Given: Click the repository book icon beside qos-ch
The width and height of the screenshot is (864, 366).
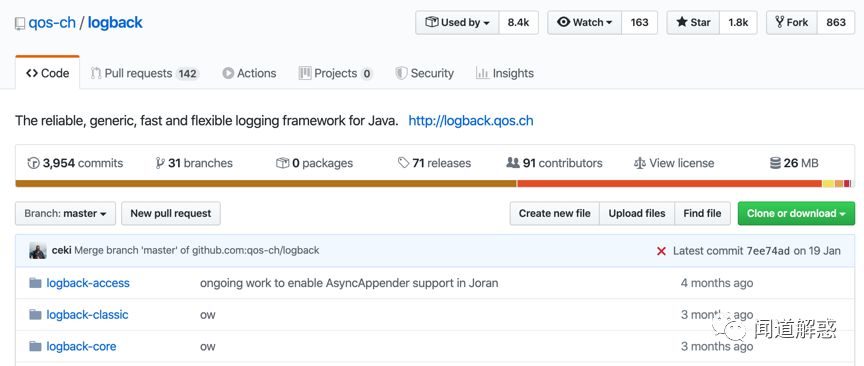Looking at the screenshot, I should point(20,23).
